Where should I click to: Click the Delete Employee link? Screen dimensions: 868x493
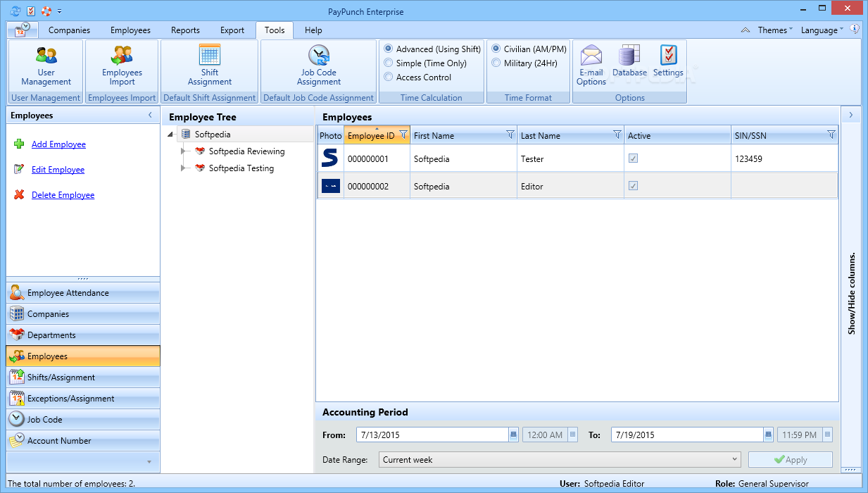point(63,195)
